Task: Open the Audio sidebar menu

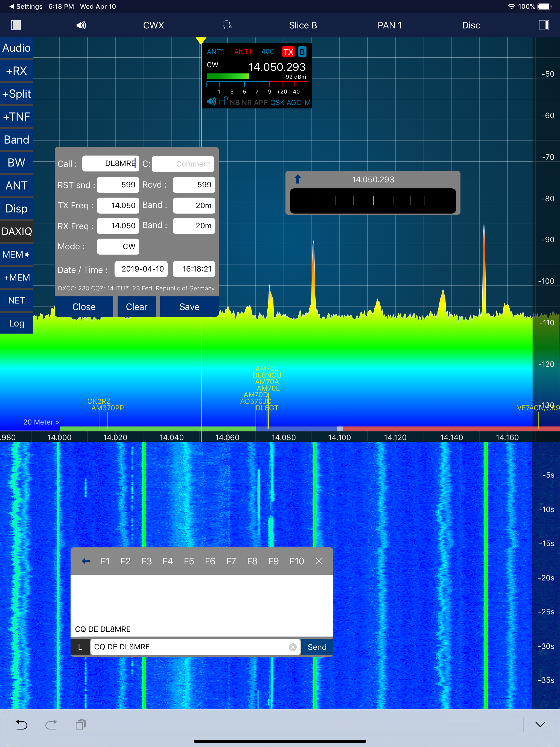Action: (17, 48)
